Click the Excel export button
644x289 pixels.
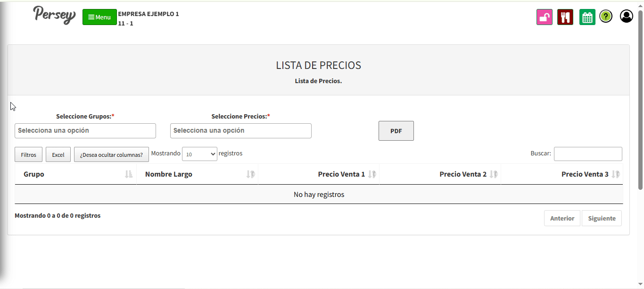pyautogui.click(x=58, y=154)
